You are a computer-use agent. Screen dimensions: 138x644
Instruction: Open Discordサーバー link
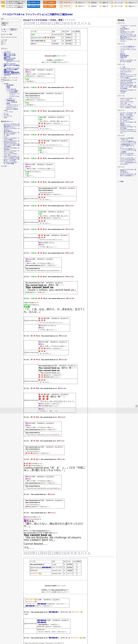[x=12, y=109]
